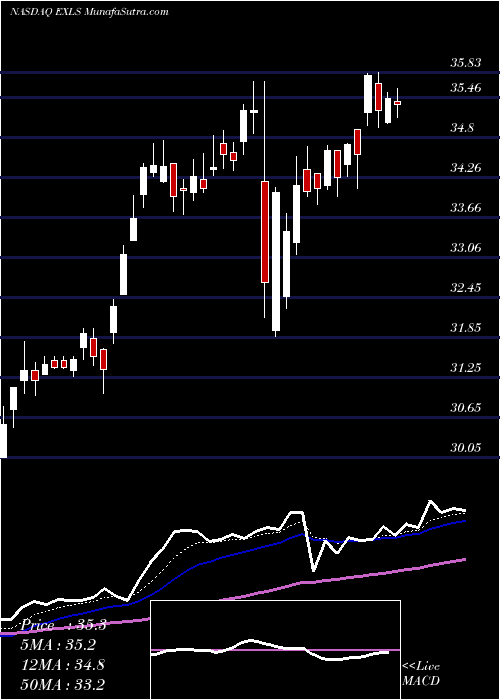Click the last small red candlestick on the right
Screen dimensions: 500x700
[397, 103]
